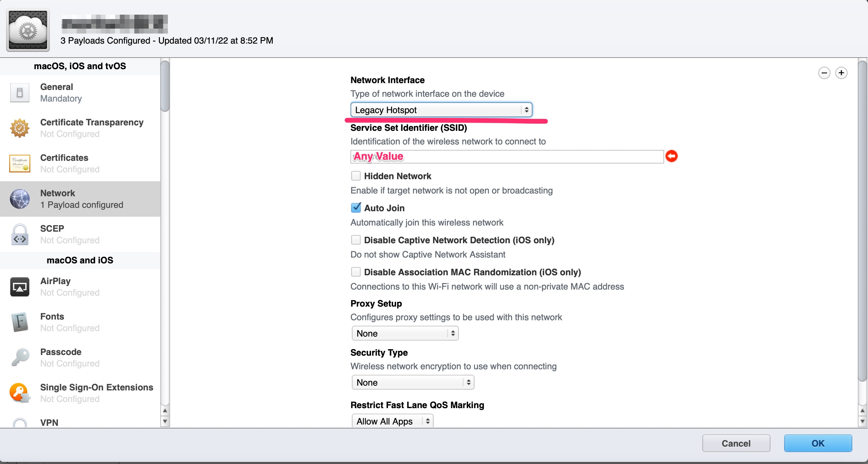Open the Proxy Setup dropdown
The height and width of the screenshot is (464, 868).
click(x=405, y=334)
